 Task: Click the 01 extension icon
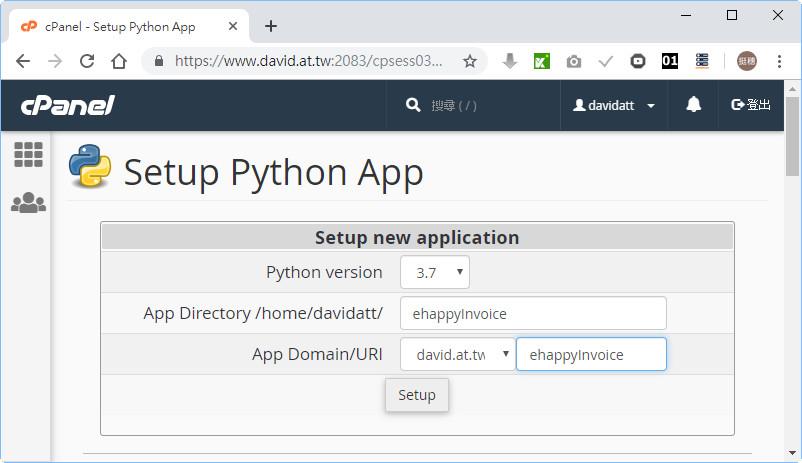pos(670,61)
